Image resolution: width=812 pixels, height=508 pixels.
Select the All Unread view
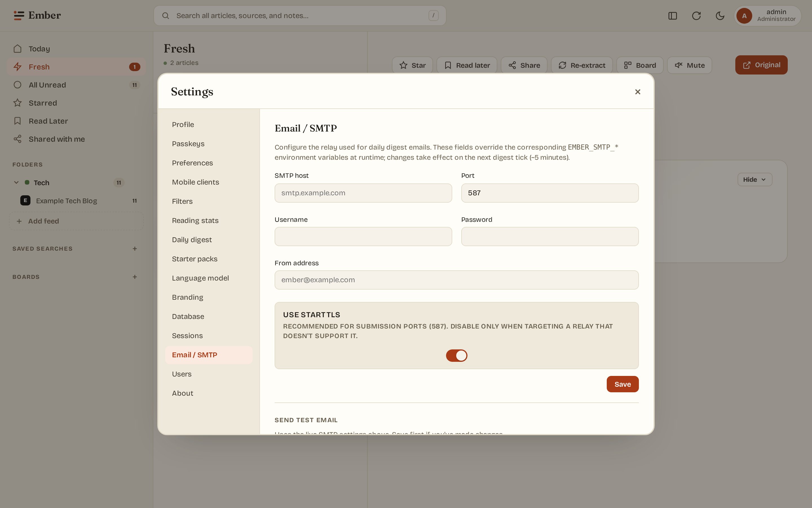click(x=76, y=85)
